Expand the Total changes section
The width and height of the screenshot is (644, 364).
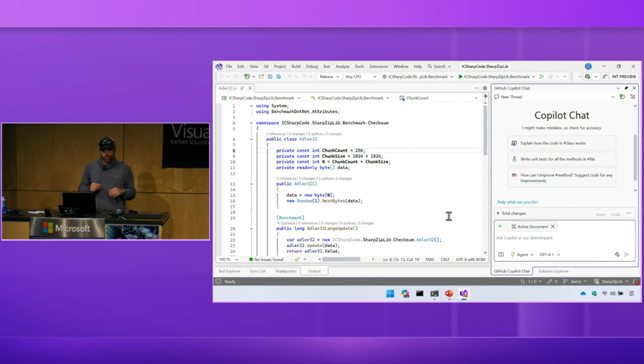point(498,213)
